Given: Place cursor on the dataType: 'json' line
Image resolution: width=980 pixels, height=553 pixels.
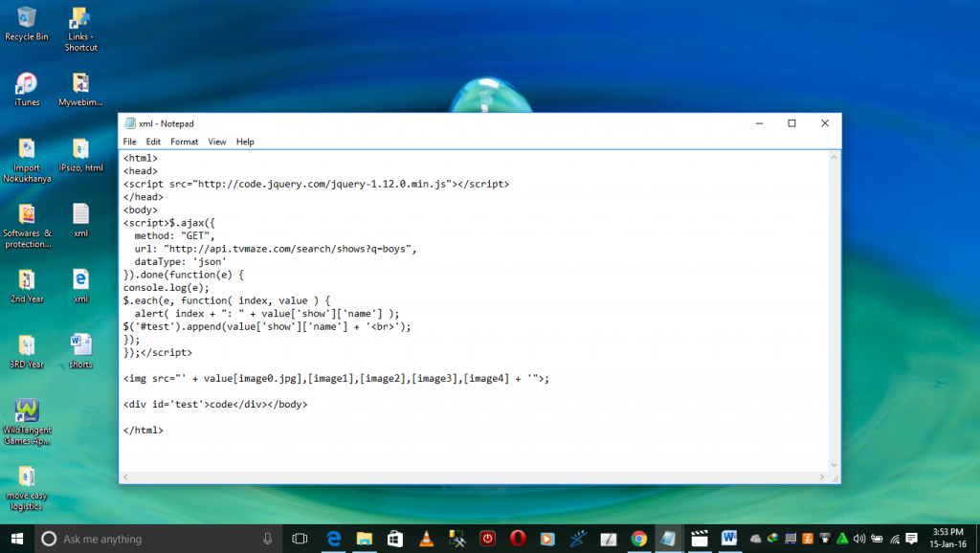Looking at the screenshot, I should (180, 262).
